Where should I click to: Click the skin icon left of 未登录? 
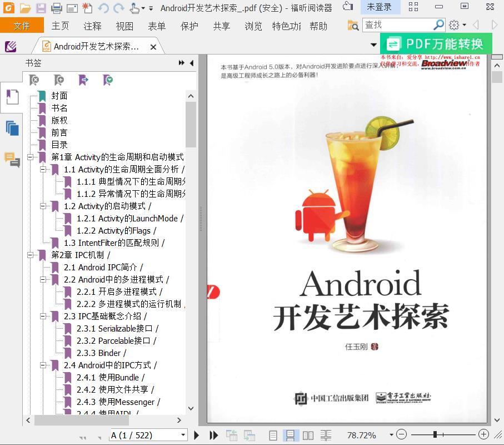(348, 7)
